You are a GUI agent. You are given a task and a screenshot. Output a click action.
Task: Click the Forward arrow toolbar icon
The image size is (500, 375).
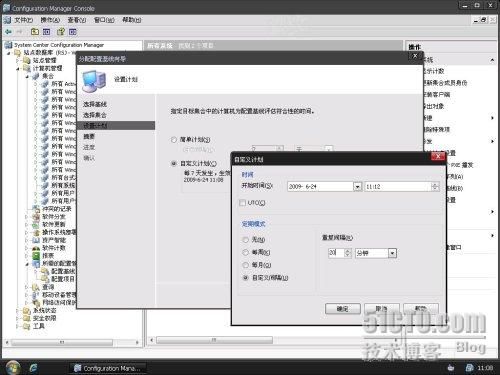(x=20, y=32)
